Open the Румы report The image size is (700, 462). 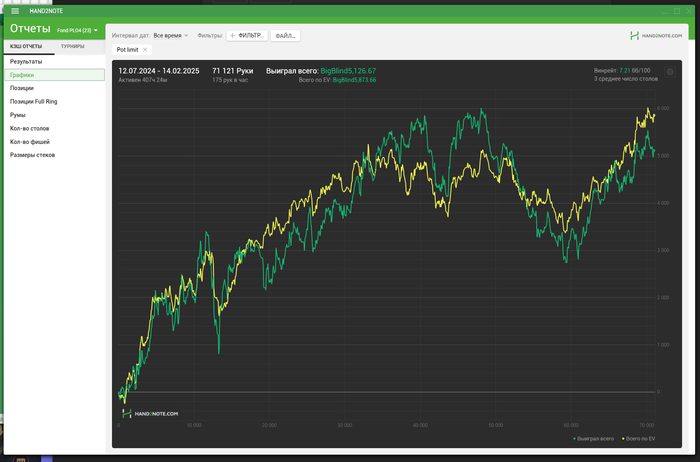(x=18, y=115)
